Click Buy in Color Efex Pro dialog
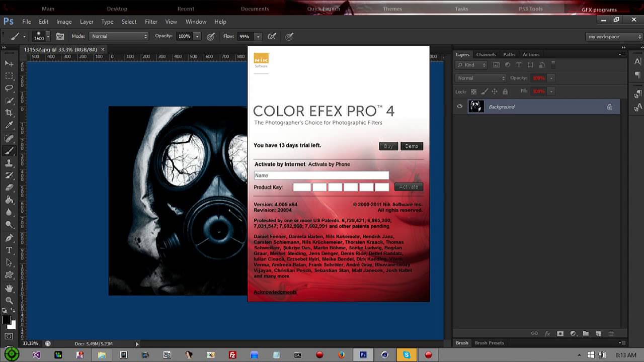 point(388,146)
